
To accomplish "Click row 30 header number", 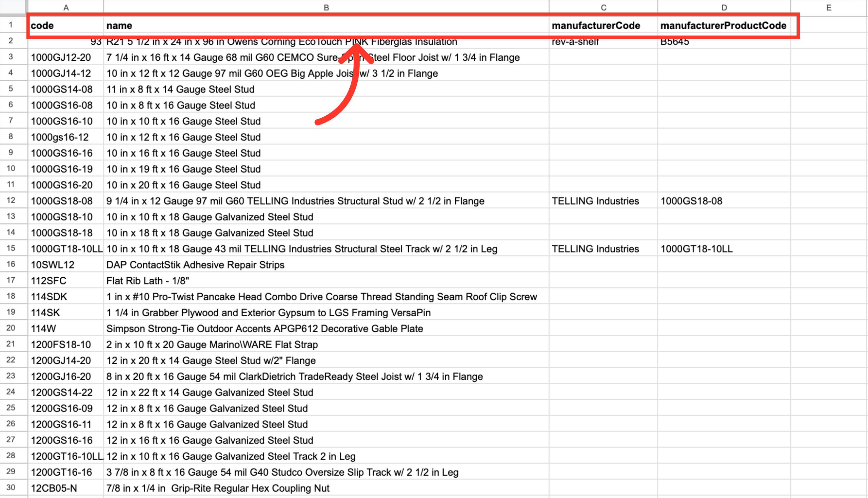I will point(11,487).
